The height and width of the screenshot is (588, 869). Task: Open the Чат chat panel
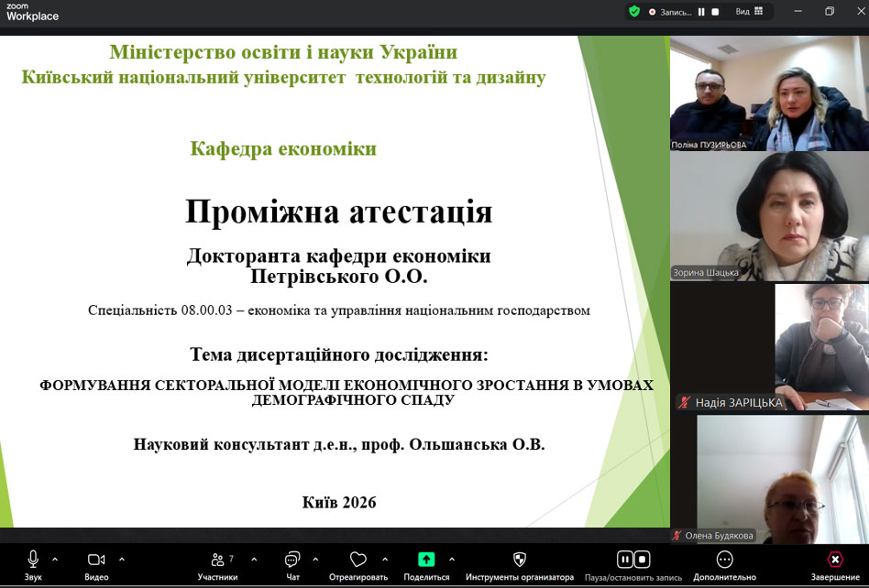tap(292, 560)
